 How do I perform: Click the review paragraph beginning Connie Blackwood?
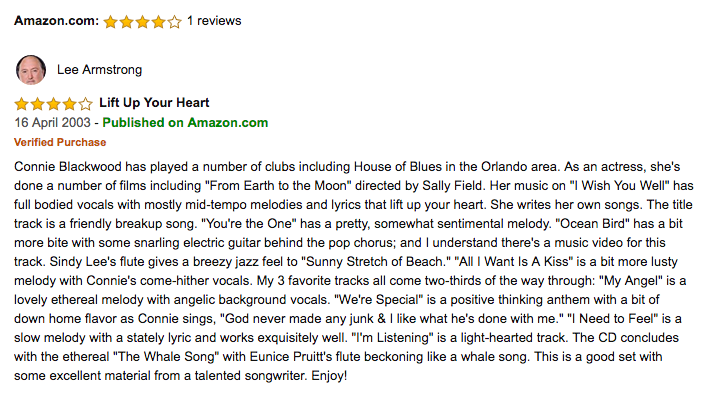coord(354,271)
